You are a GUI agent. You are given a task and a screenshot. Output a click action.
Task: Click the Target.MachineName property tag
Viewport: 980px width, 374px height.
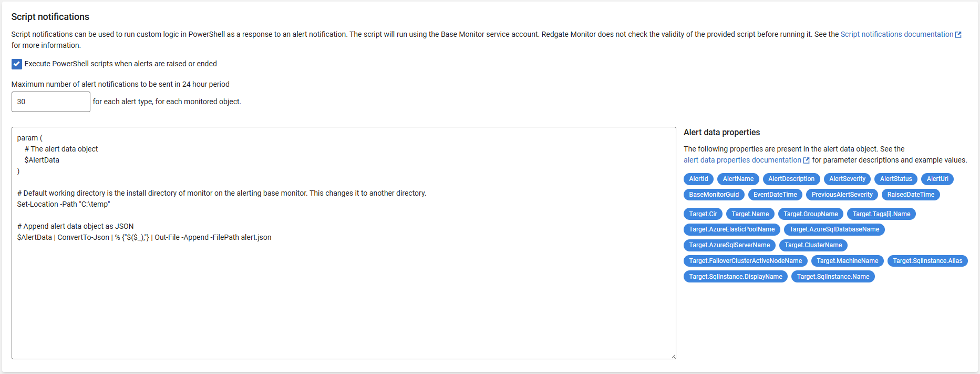point(847,261)
